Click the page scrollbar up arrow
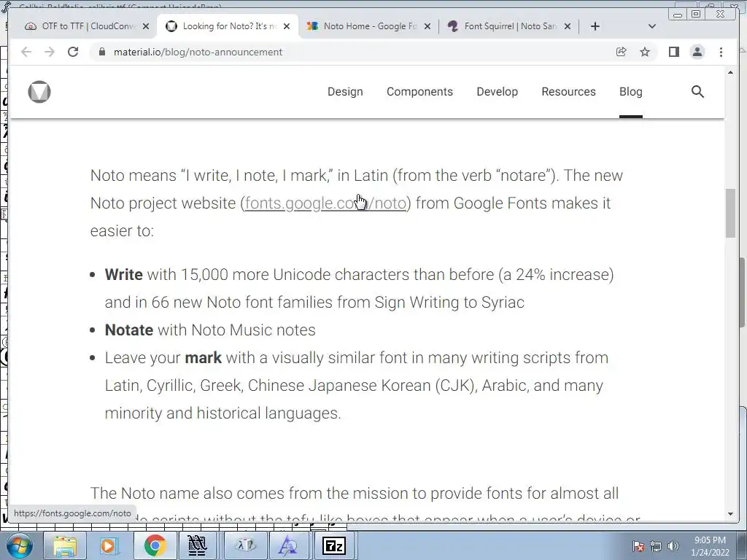 pos(730,72)
